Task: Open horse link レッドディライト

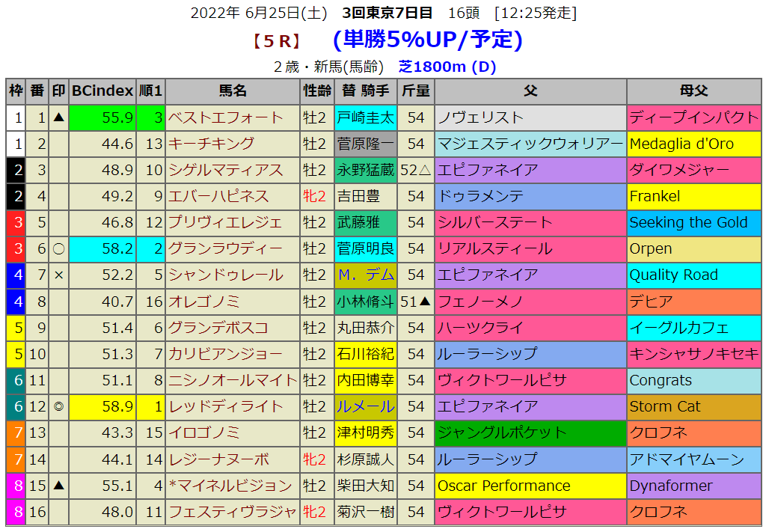Action: coord(226,406)
